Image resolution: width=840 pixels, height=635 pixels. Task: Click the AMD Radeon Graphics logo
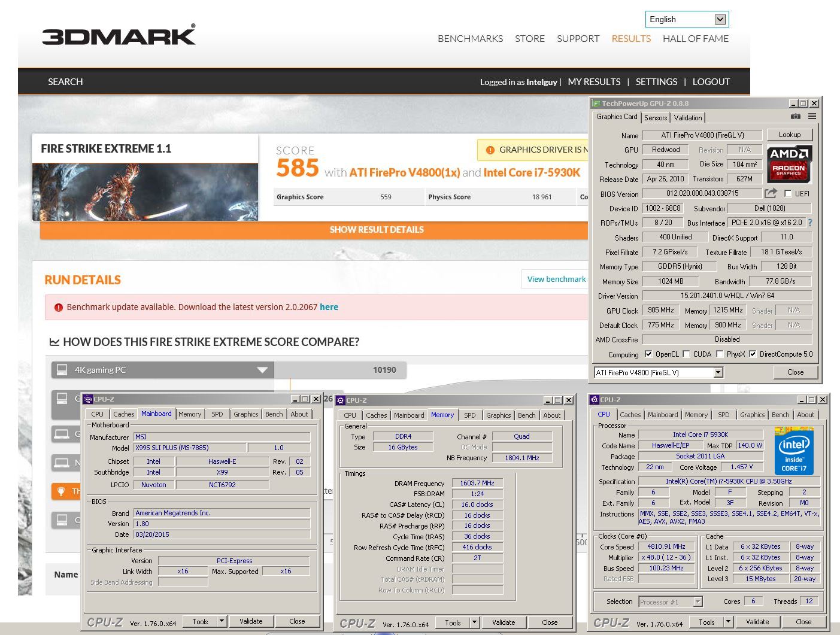tap(789, 163)
